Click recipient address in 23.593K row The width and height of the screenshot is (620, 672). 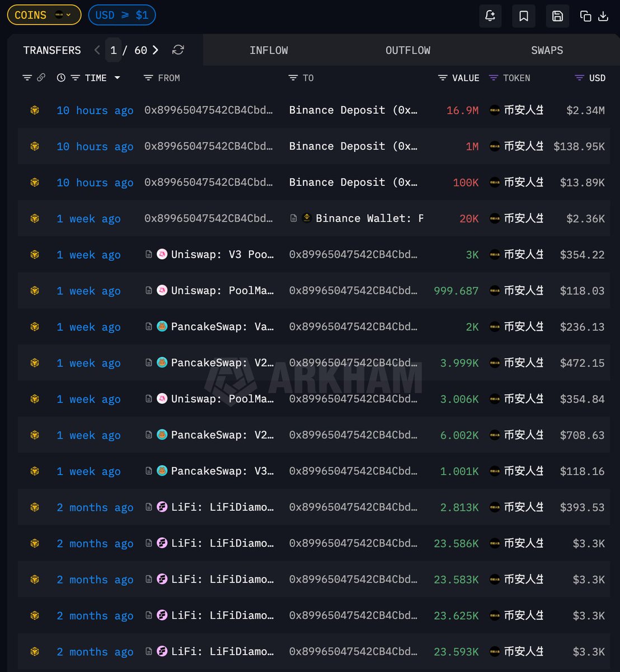click(353, 651)
